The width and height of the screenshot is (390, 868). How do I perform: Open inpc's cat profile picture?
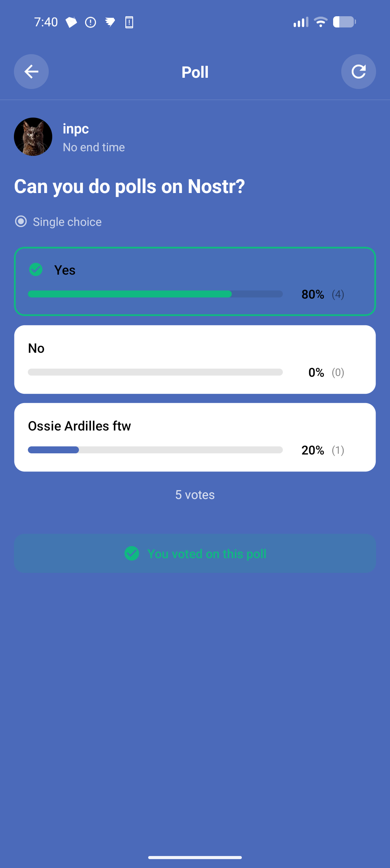point(33,137)
